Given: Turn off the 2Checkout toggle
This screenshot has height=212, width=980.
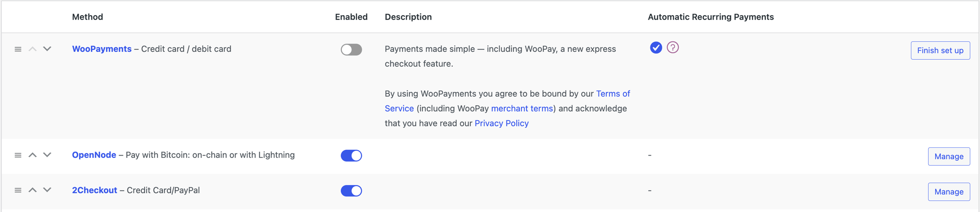Looking at the screenshot, I should point(351,191).
